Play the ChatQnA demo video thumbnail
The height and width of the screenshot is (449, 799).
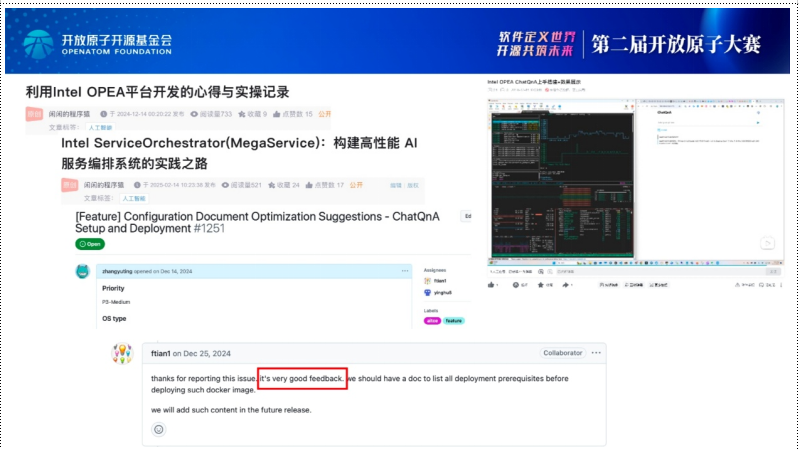pyautogui.click(x=635, y=182)
